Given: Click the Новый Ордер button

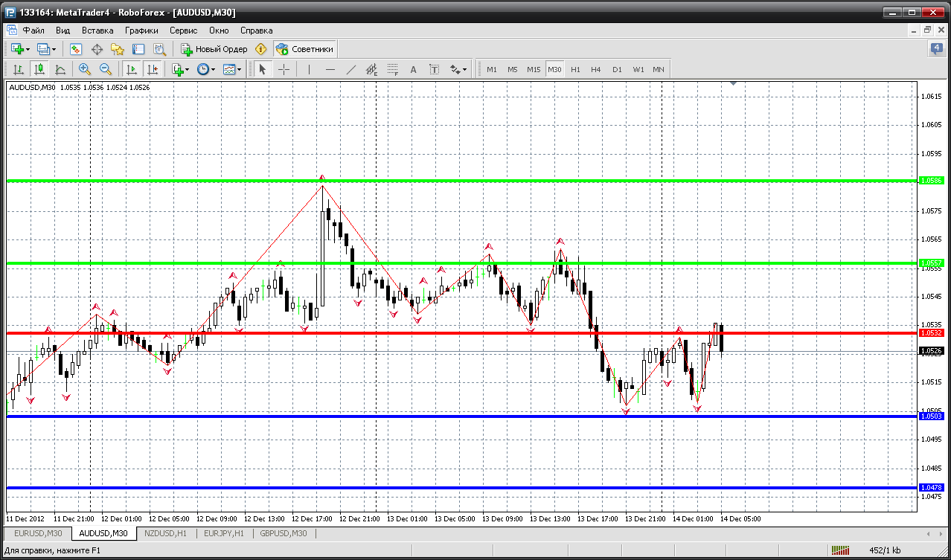Looking at the screenshot, I should [x=214, y=49].
